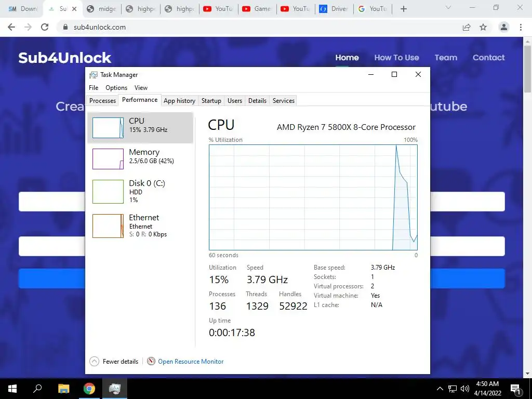The image size is (532, 399).
Task: Close the active Sub4Unlock tab
Action: click(x=74, y=9)
